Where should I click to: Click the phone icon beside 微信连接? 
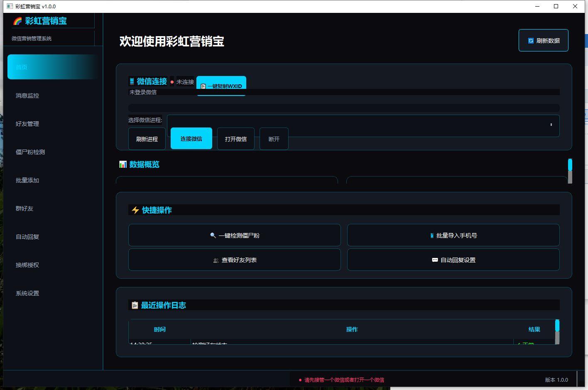click(132, 81)
